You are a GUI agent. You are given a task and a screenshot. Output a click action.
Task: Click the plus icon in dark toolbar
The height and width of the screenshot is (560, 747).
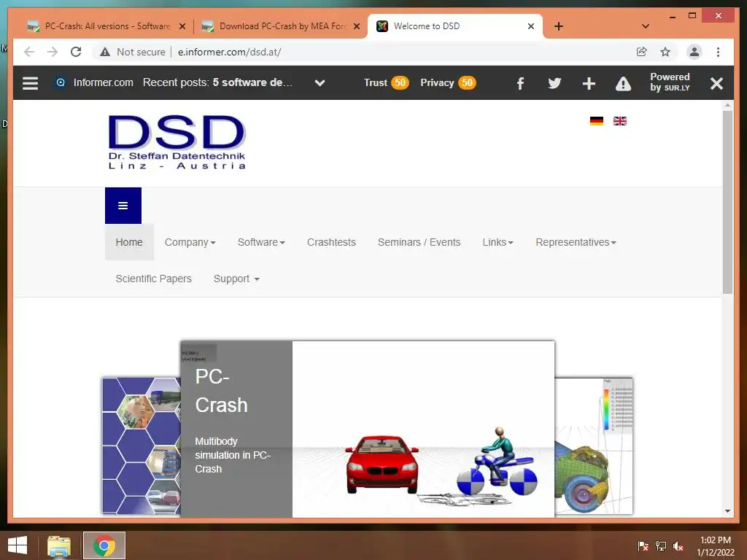point(589,83)
